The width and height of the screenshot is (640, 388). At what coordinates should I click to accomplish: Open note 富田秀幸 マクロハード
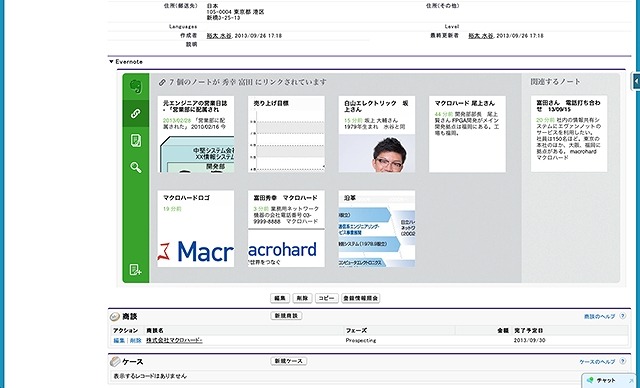coord(287,229)
